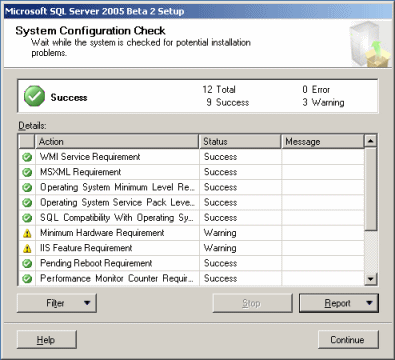The width and height of the screenshot is (395, 360).
Task: Click the green check icon beside MSXML Requirement
Action: [x=27, y=172]
